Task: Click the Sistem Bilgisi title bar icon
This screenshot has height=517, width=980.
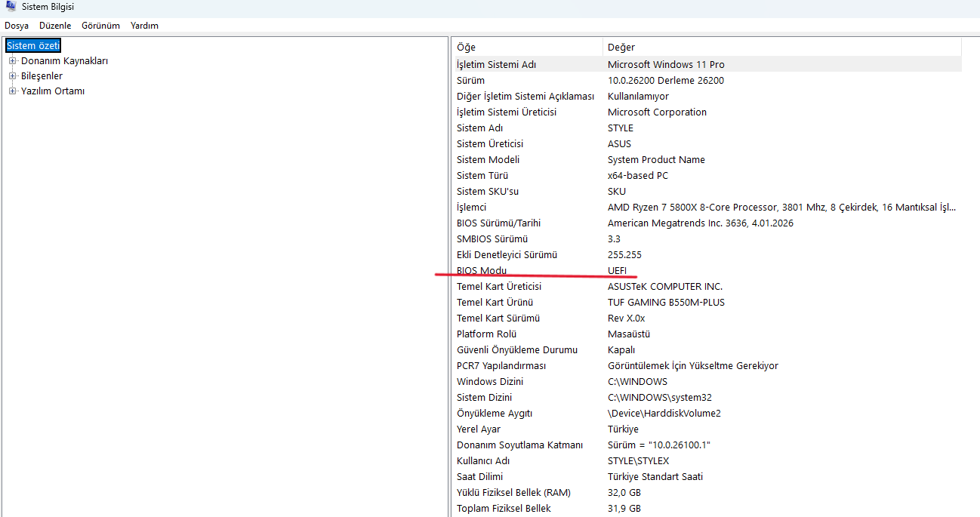Action: point(11,6)
